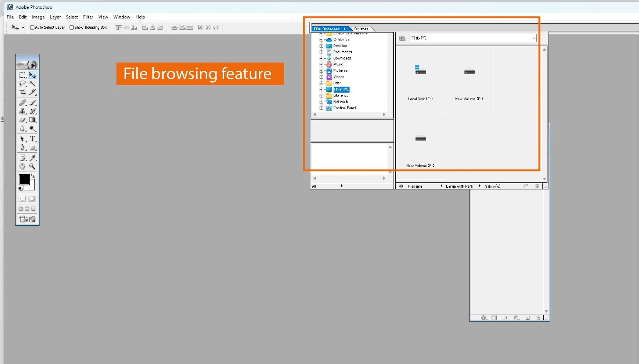The image size is (639, 364).
Task: Switch to Standard Screen Mode
Action: [21, 209]
